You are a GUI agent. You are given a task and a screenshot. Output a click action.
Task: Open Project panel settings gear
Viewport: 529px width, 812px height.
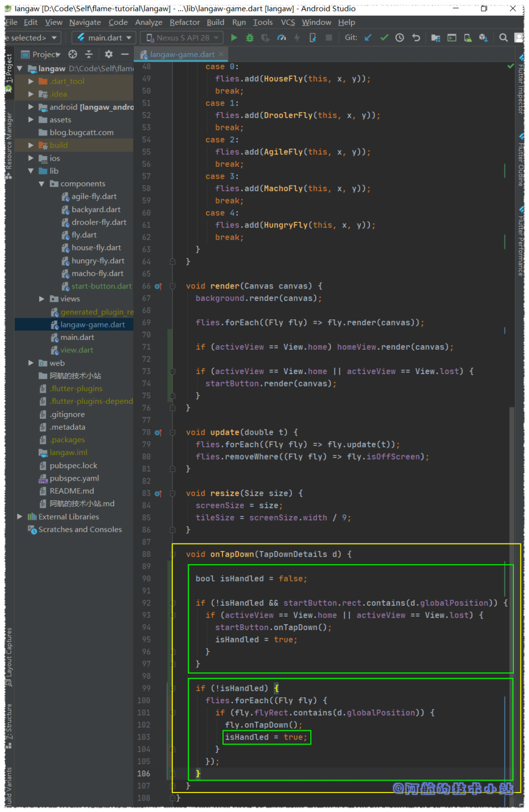click(x=109, y=54)
